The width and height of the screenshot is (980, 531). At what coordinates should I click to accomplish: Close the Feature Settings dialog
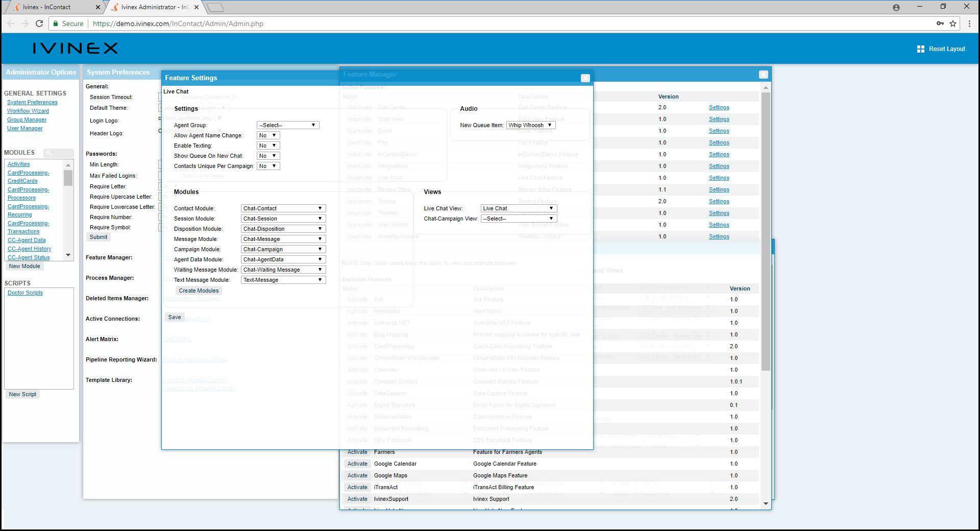(585, 78)
